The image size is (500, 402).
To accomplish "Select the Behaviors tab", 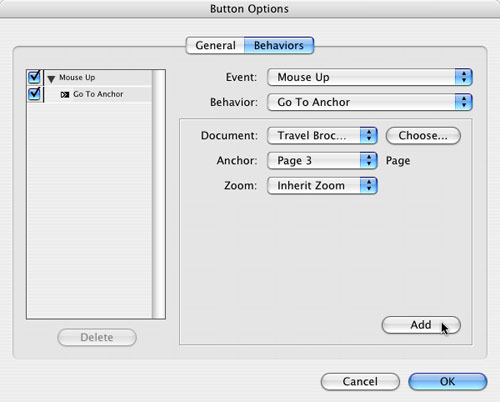I will [279, 45].
